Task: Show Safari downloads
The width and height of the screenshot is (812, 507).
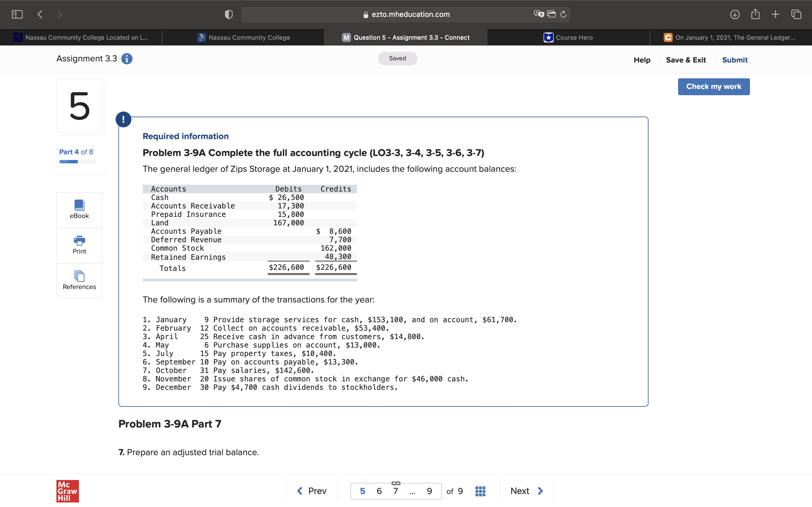Action: pyautogui.click(x=734, y=14)
